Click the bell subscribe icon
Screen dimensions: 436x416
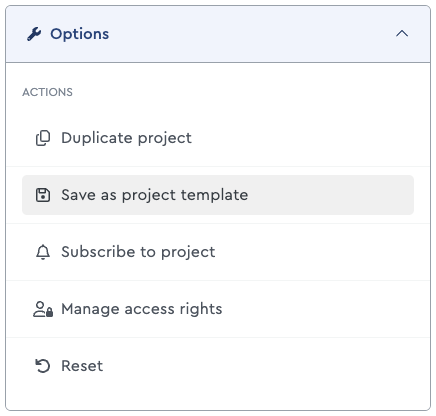(x=43, y=252)
